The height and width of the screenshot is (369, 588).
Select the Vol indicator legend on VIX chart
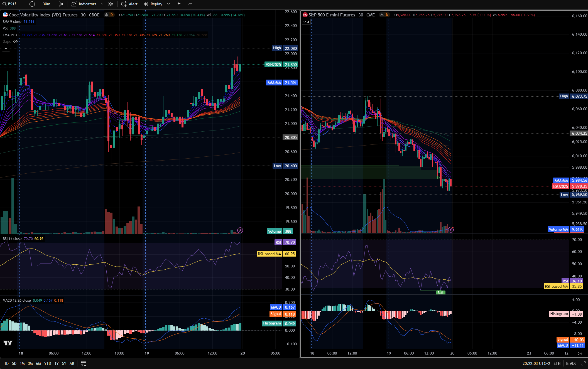[5, 28]
